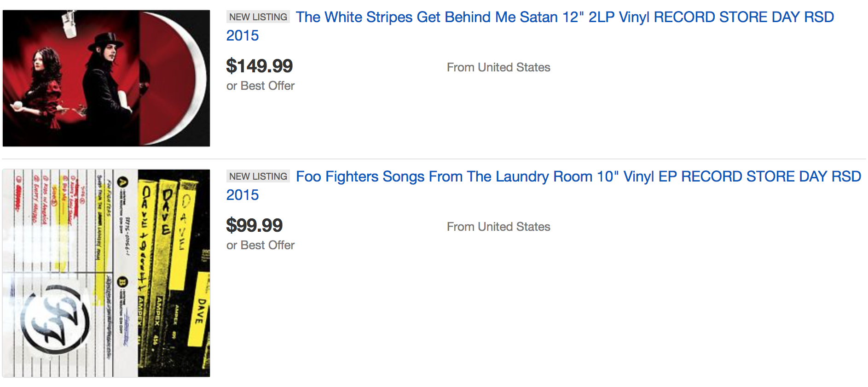Select the $99.99 price
This screenshot has height=387, width=868.
pos(255,225)
